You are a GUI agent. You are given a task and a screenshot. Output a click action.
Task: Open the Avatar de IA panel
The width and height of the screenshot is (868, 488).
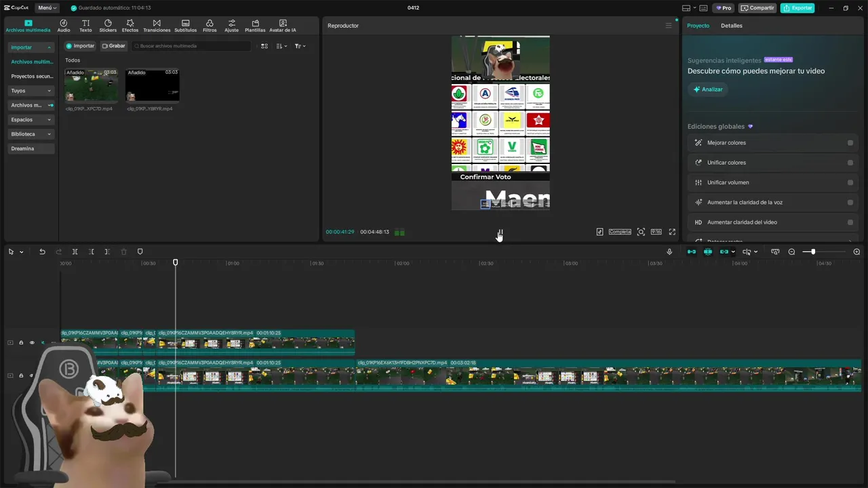[283, 26]
